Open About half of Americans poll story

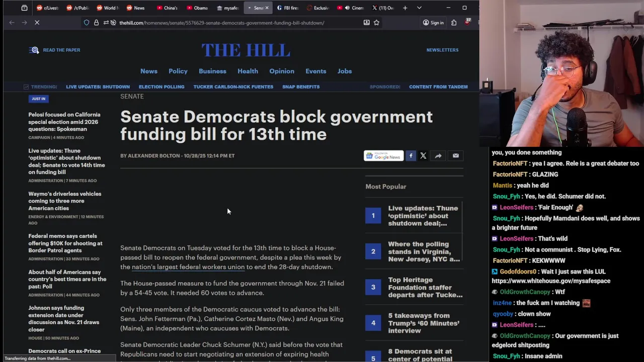point(67,279)
